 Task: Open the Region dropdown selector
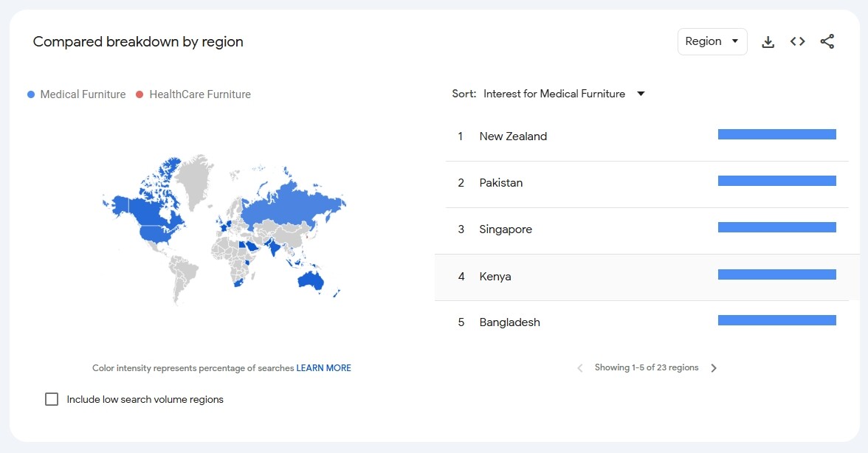pyautogui.click(x=712, y=41)
